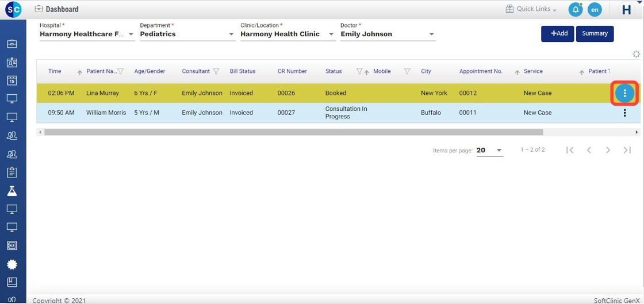Click the filter icon on the Patient Name column
The height and width of the screenshot is (304, 644).
[x=120, y=71]
